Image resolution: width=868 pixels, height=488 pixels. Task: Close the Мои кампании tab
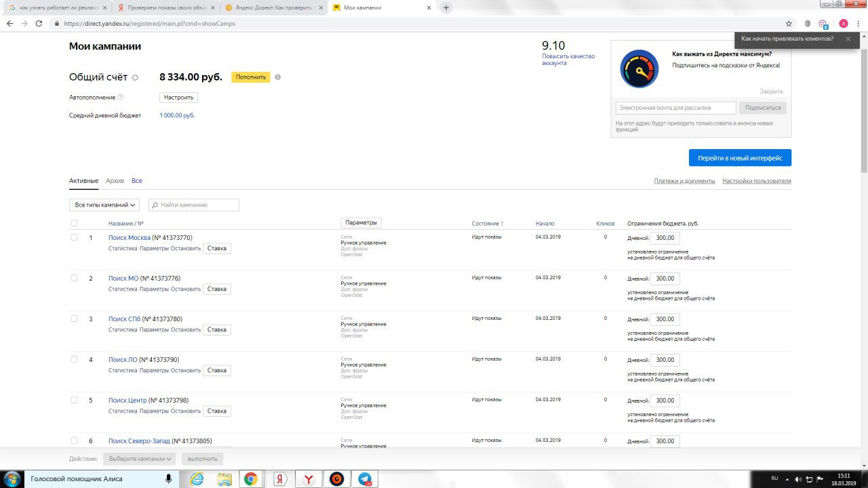pyautogui.click(x=430, y=7)
